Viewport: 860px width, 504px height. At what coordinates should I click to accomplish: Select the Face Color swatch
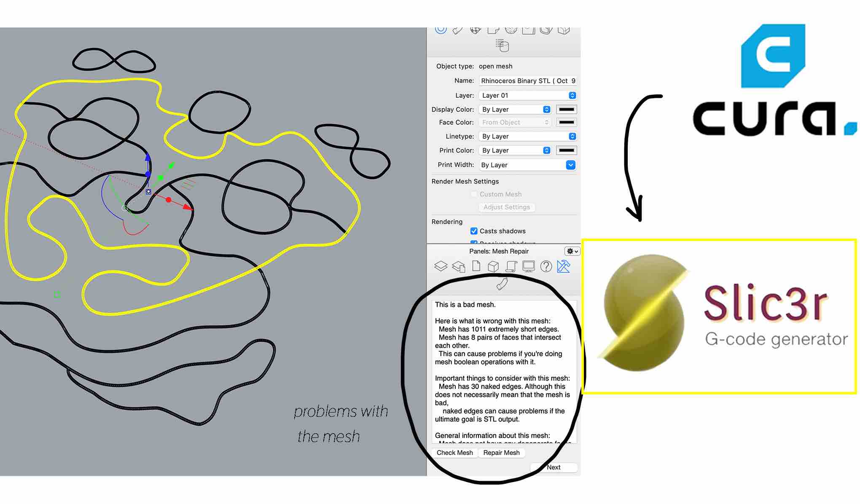tap(565, 122)
